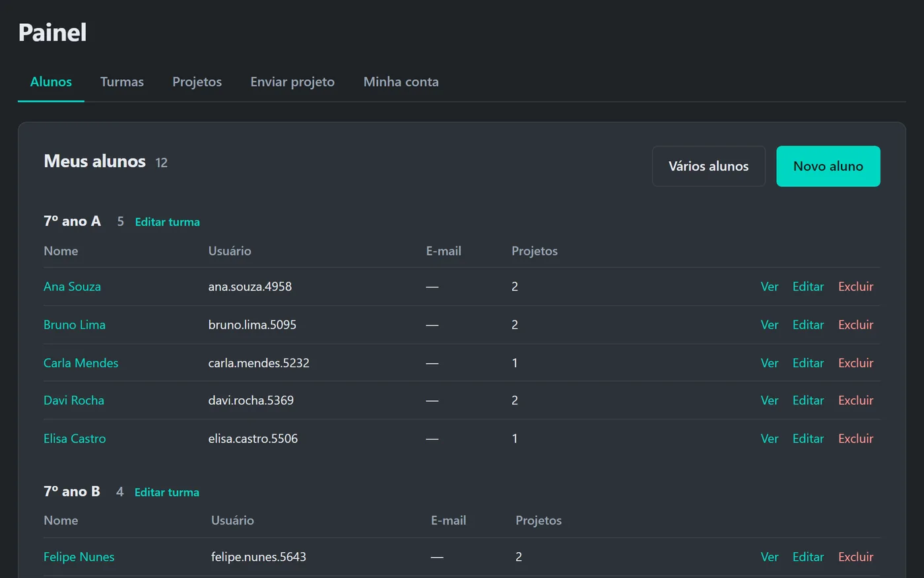Click Editar turma for 7º ano B
The width and height of the screenshot is (924, 578).
point(167,492)
